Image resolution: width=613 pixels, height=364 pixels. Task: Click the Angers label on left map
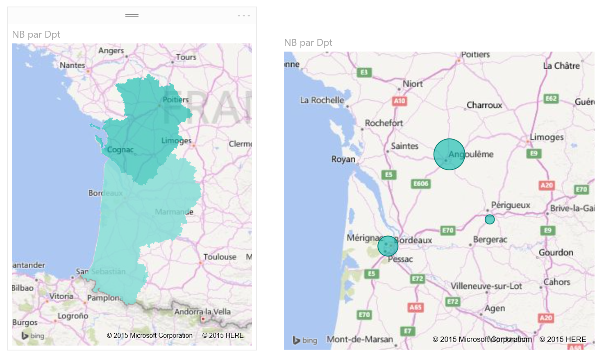pos(111,51)
